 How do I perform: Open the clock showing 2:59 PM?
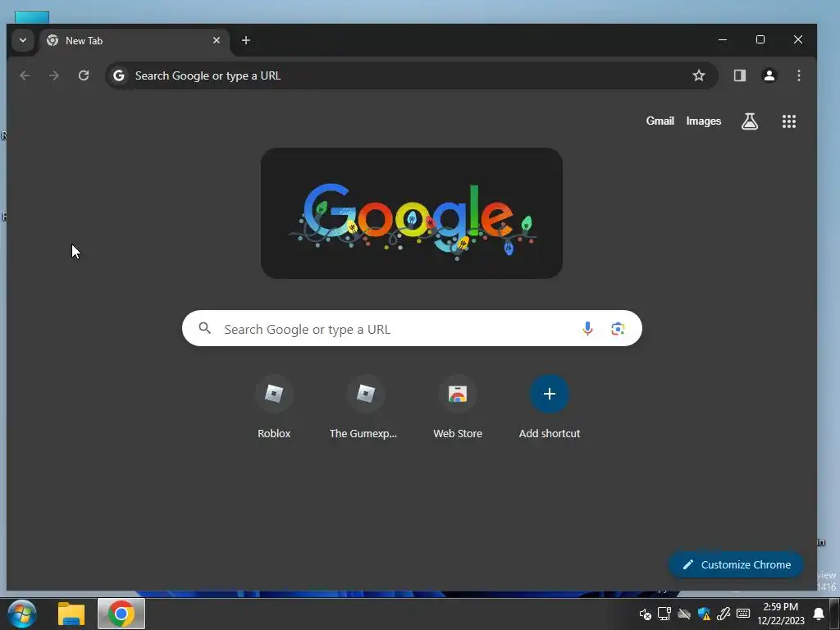781,614
